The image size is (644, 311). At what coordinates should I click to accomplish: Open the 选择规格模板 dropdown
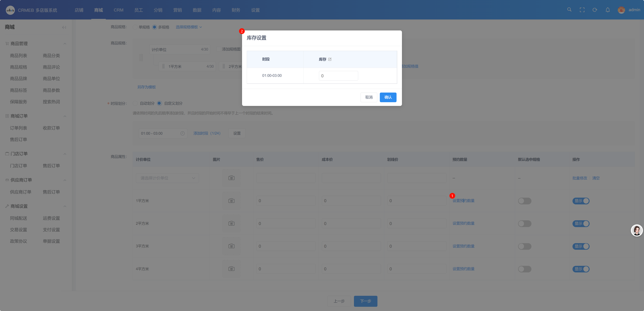(188, 27)
